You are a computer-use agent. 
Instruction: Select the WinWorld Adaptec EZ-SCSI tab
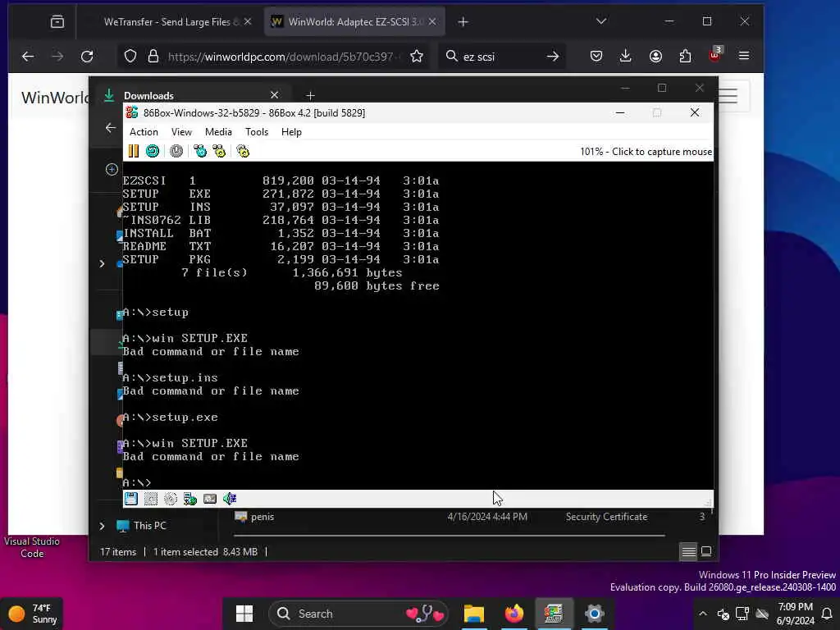[354, 22]
